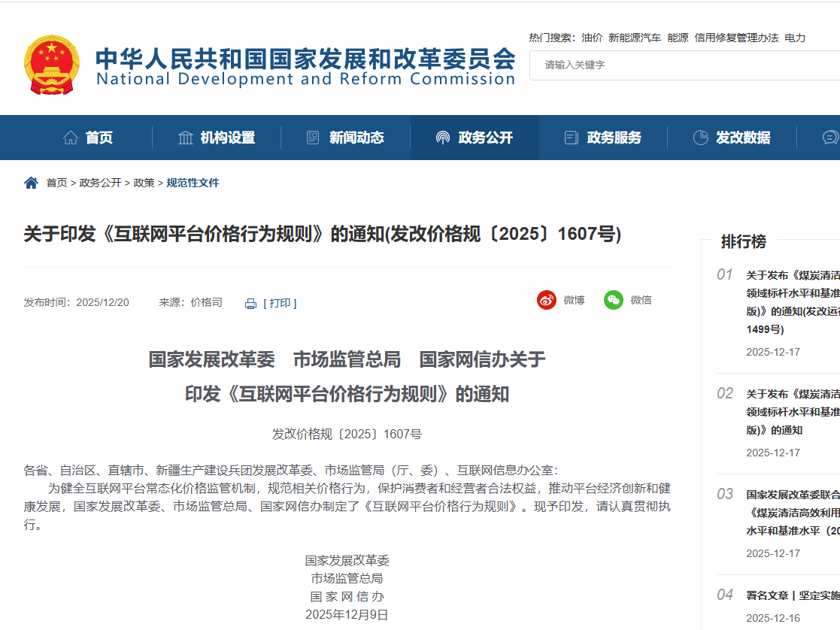This screenshot has height=630, width=840.
Task: Click the house icon beside 首页
Action: (71, 138)
